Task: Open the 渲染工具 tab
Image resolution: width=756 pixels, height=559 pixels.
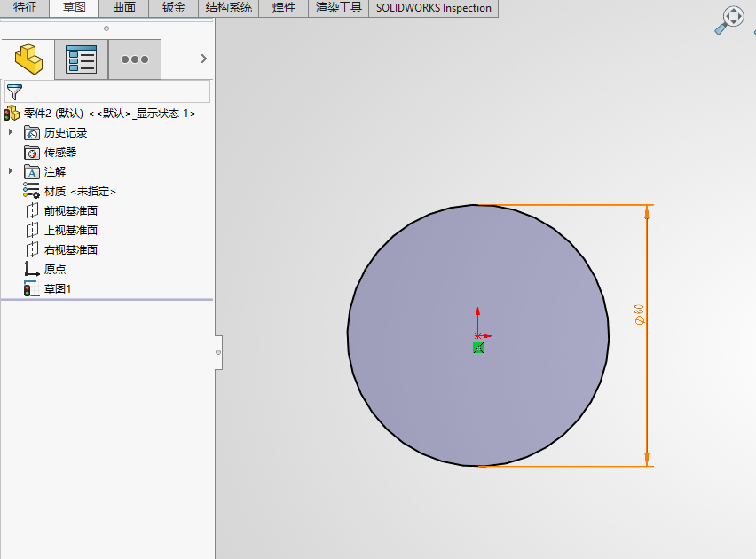Action: (338, 8)
